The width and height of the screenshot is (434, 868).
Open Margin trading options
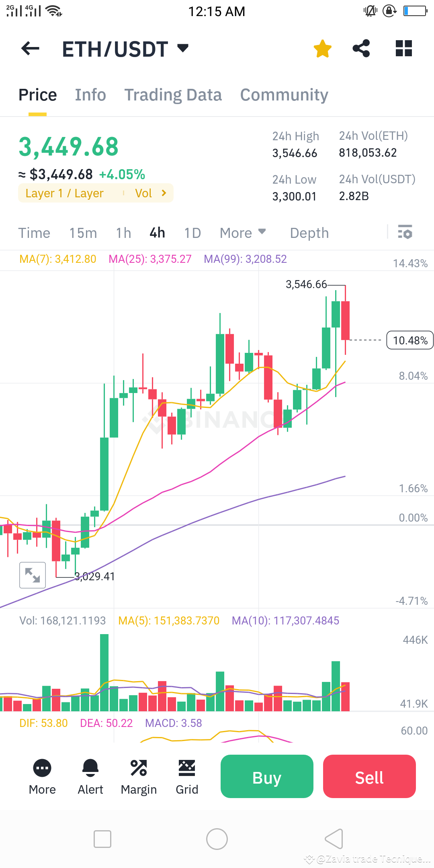pyautogui.click(x=139, y=776)
